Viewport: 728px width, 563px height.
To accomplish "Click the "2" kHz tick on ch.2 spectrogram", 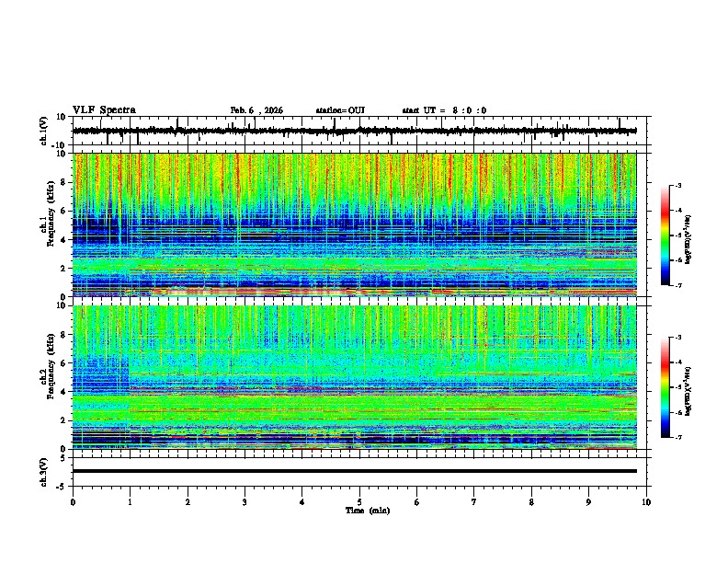I will click(63, 420).
